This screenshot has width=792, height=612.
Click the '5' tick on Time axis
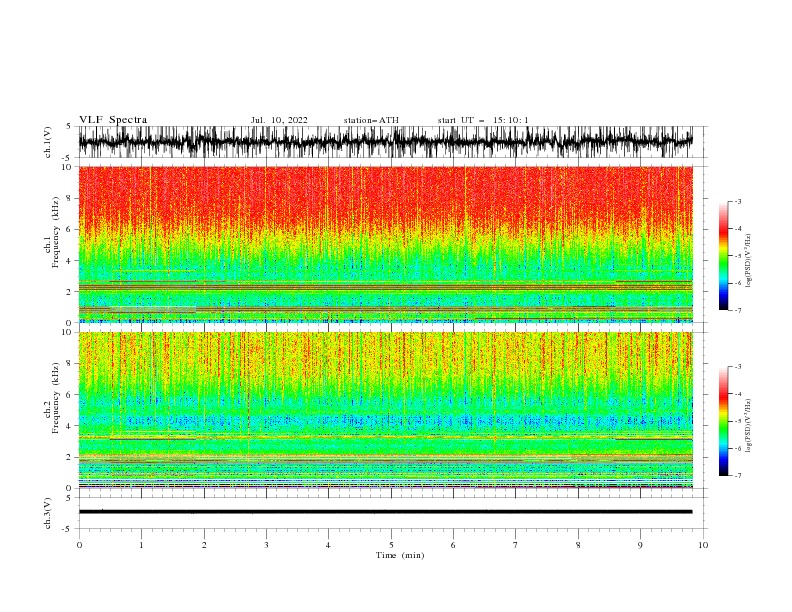click(x=391, y=545)
